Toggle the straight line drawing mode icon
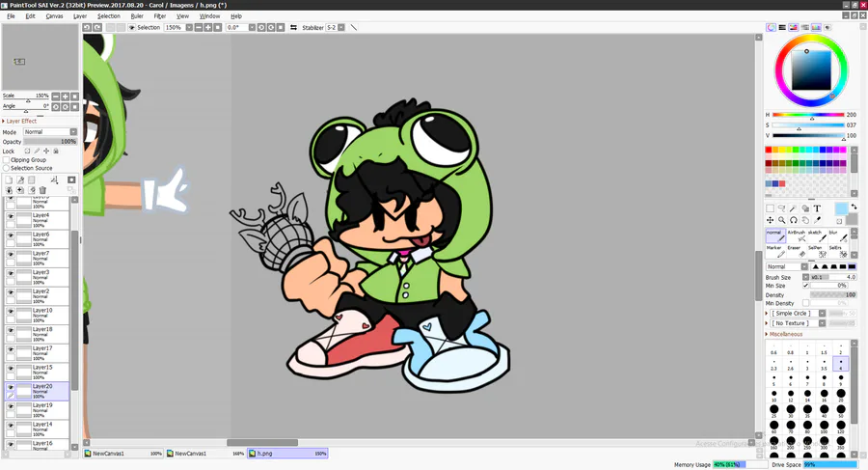868x470 pixels. (x=354, y=27)
